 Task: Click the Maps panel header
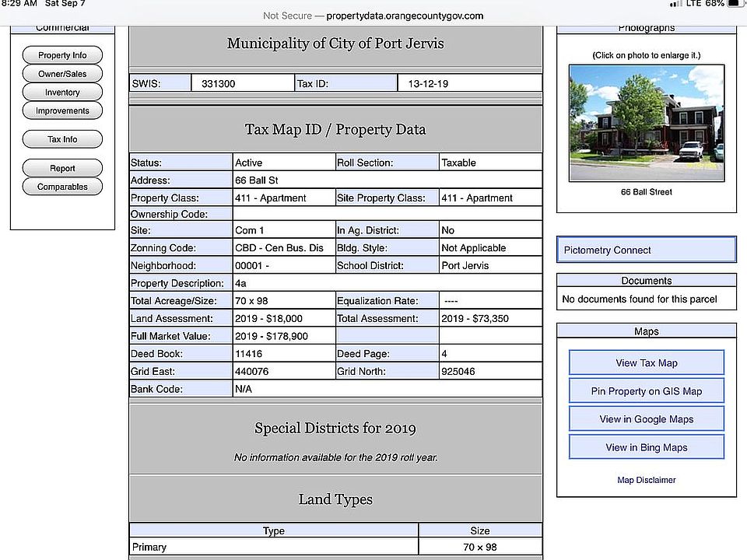pos(647,331)
